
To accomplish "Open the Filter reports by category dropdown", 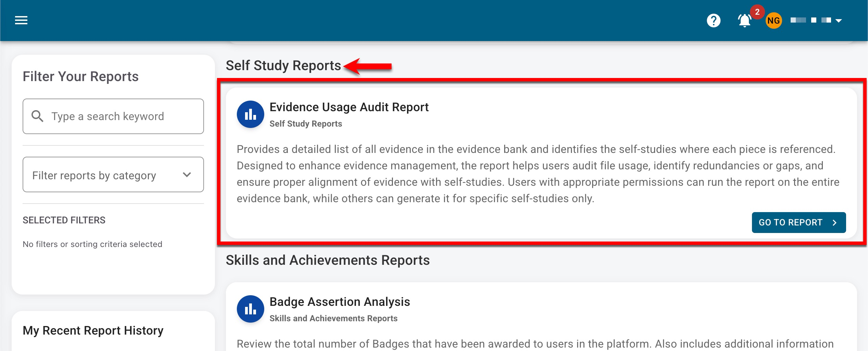I will [113, 175].
